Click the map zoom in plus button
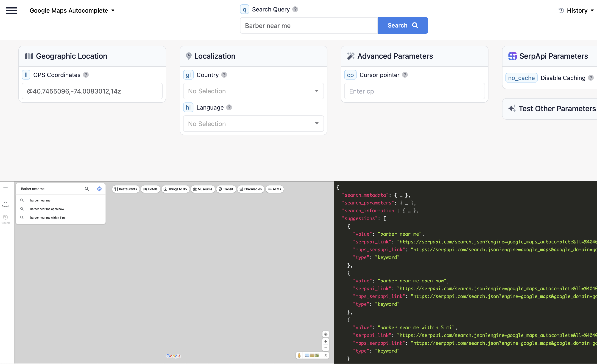Viewport: 597px width, 364px height. (x=326, y=341)
